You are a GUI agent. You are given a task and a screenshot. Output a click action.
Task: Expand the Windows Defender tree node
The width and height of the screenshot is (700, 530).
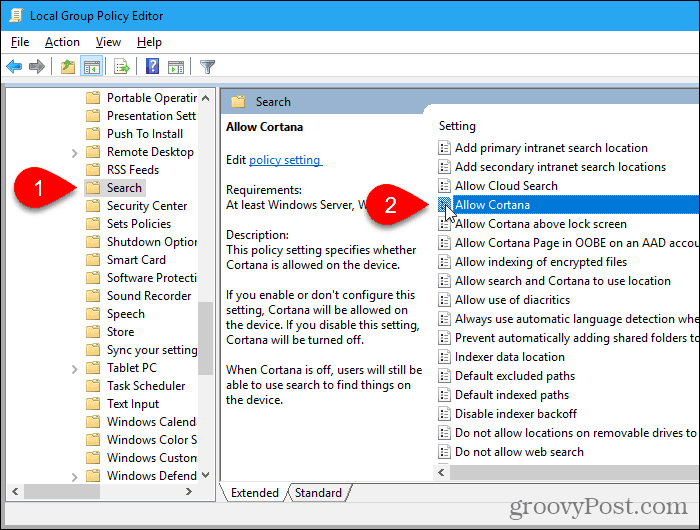point(75,477)
